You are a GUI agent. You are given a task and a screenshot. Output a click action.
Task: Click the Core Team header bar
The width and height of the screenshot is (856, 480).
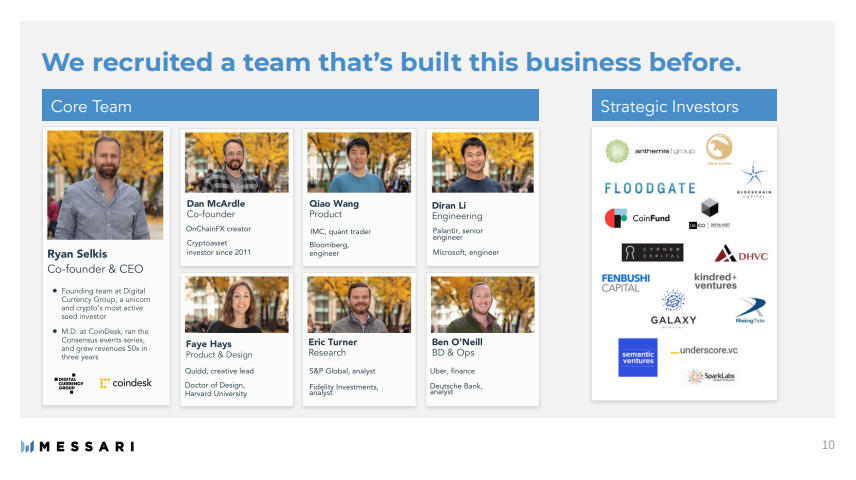290,105
